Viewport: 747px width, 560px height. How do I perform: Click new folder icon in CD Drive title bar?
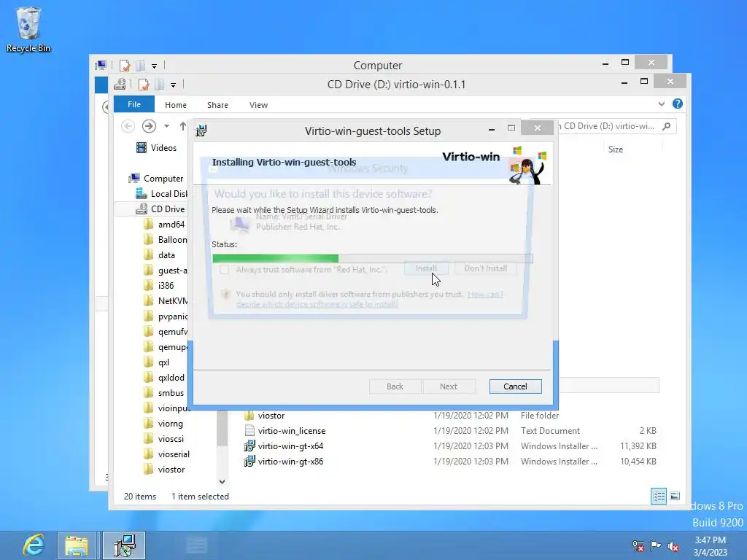tap(159, 85)
